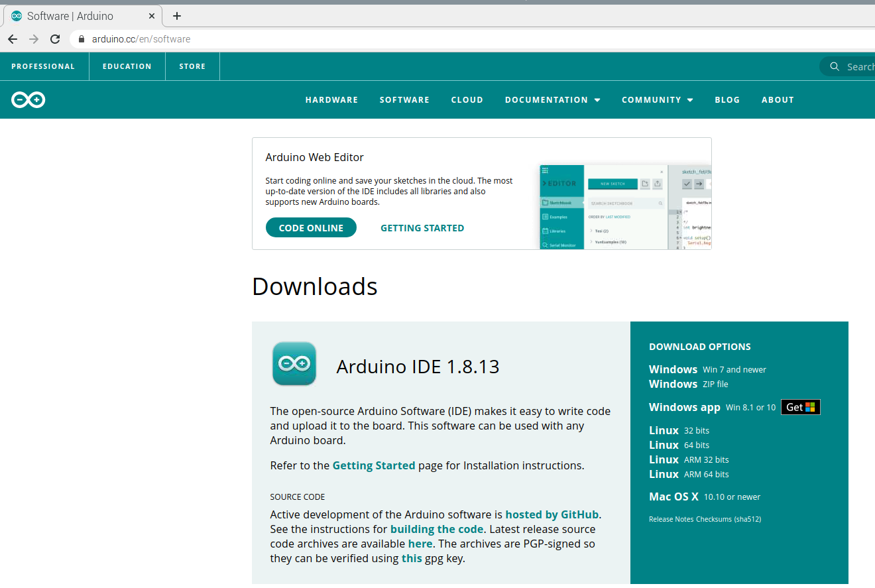Click the SOURCE CODE label
This screenshot has height=588, width=875.
pyautogui.click(x=298, y=497)
